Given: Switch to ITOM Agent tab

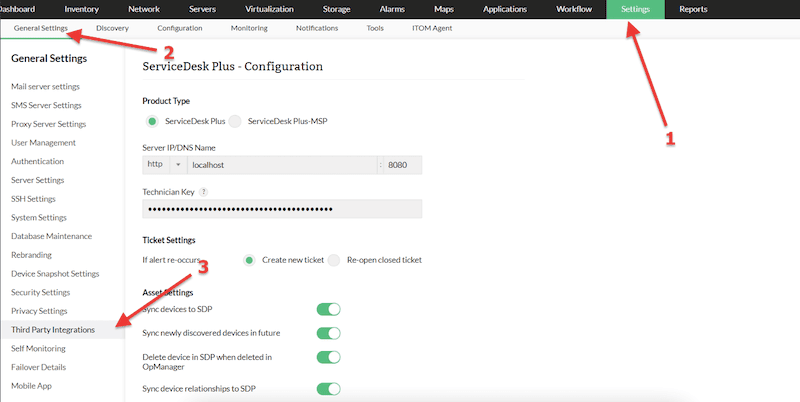Looking at the screenshot, I should (432, 29).
